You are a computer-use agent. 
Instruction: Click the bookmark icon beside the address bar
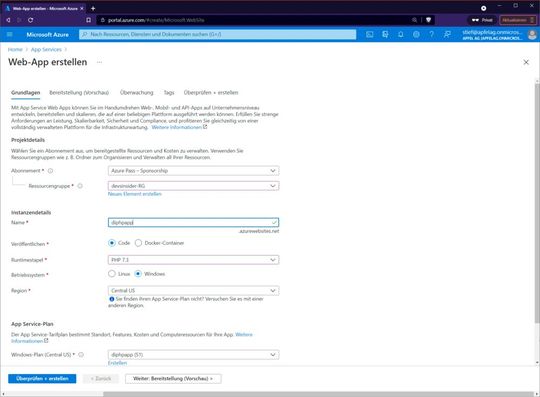click(89, 20)
